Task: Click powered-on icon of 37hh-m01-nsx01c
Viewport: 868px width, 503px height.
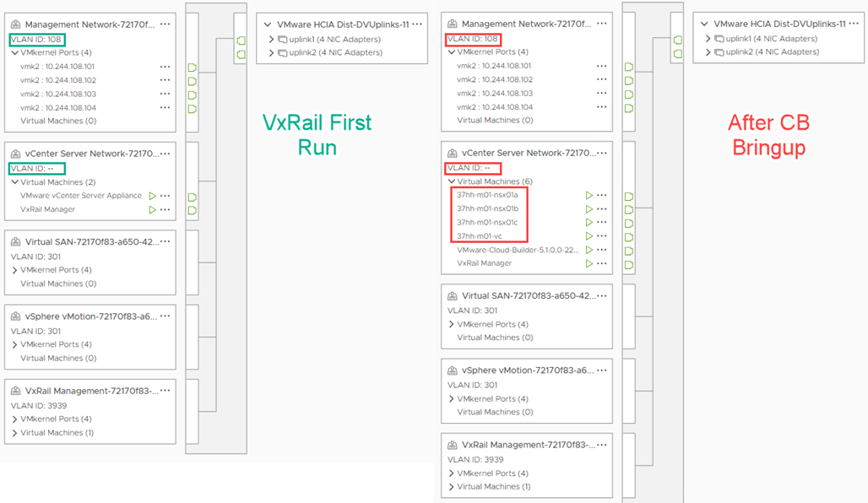Action: coord(589,223)
